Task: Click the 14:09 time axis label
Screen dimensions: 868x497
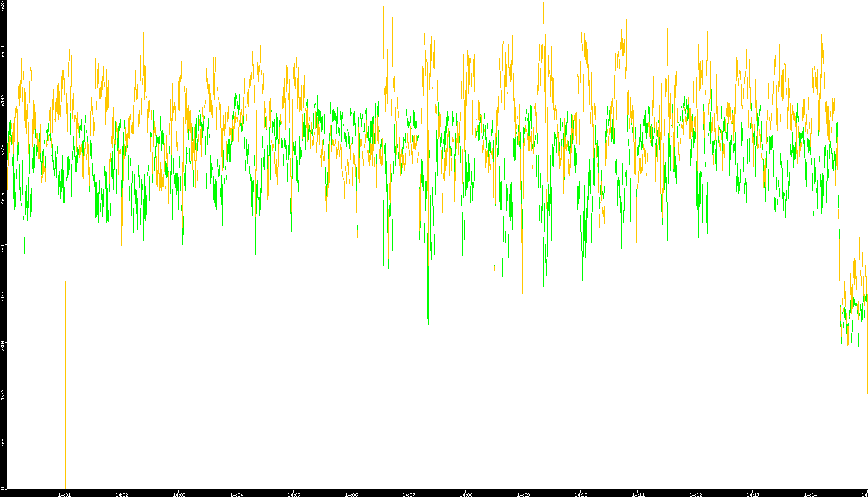Action: coord(523,495)
